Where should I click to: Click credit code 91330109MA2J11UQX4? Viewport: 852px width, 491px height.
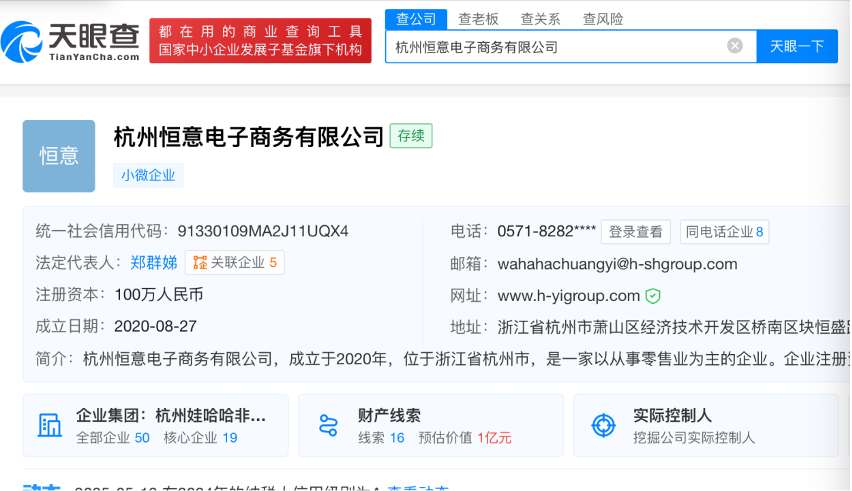(263, 231)
